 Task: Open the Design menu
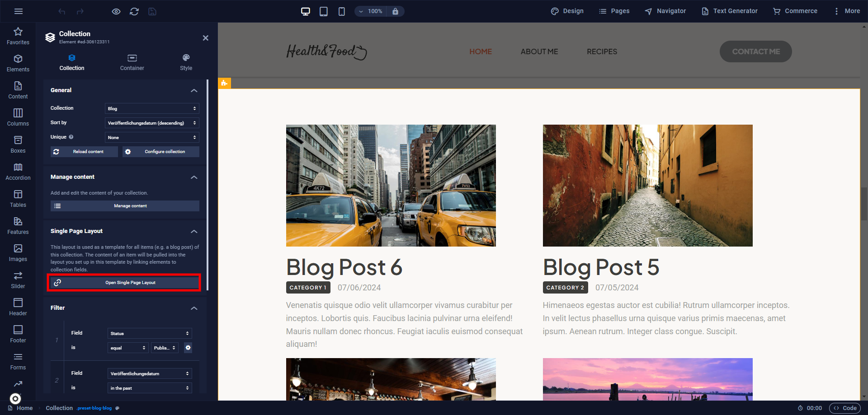pos(567,11)
